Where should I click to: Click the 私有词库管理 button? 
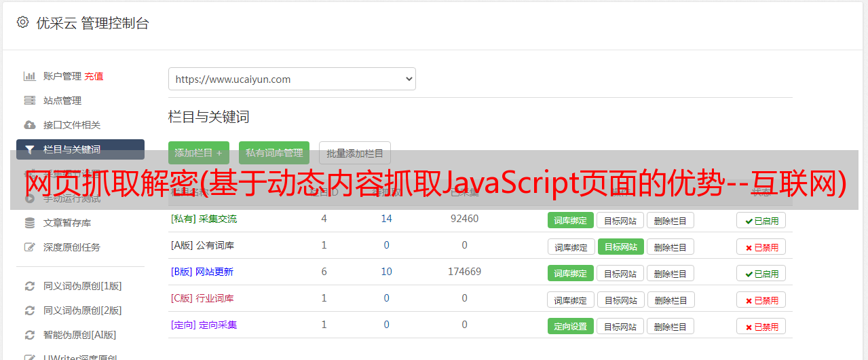274,153
